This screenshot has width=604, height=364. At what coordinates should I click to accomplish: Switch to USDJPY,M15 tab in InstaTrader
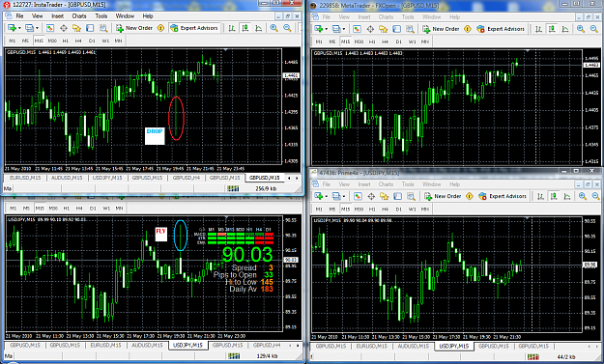107,178
